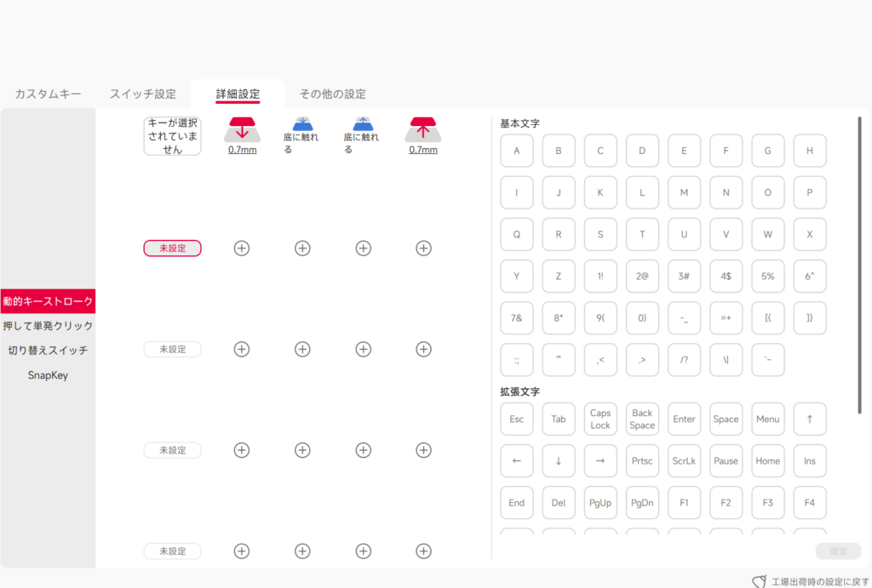
Task: Click 0.7mm under the red press-down icon
Action: [242, 150]
